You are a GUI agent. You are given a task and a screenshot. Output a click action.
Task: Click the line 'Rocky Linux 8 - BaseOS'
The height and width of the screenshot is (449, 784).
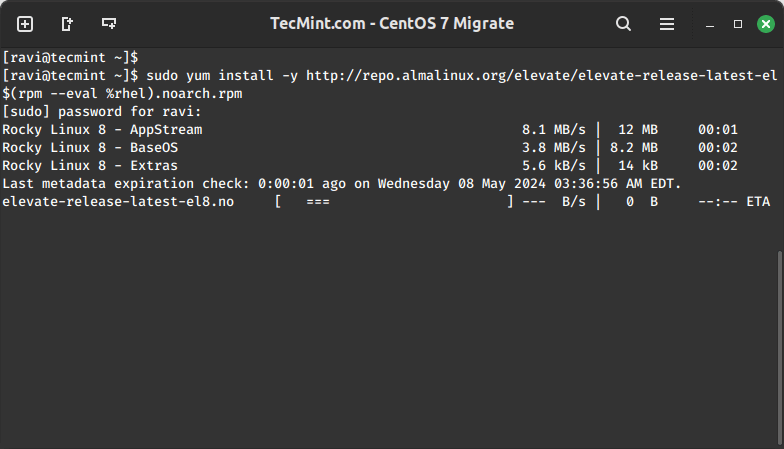pyautogui.click(x=90, y=148)
